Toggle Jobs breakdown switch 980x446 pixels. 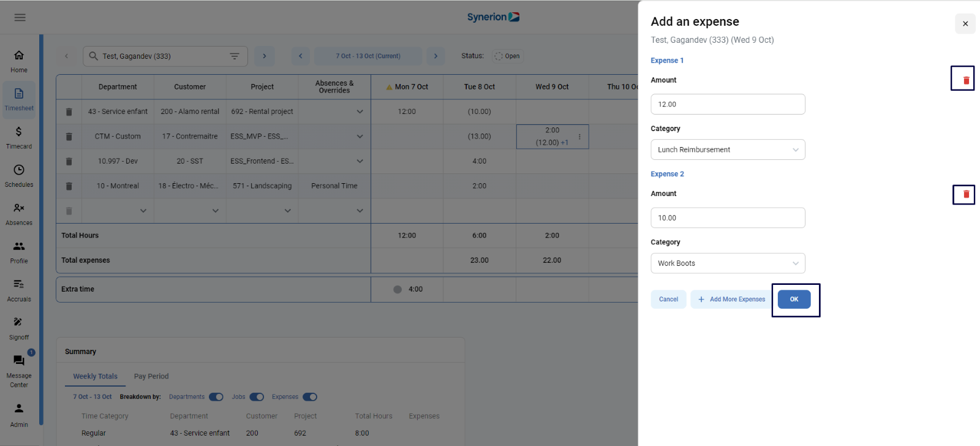tap(257, 397)
